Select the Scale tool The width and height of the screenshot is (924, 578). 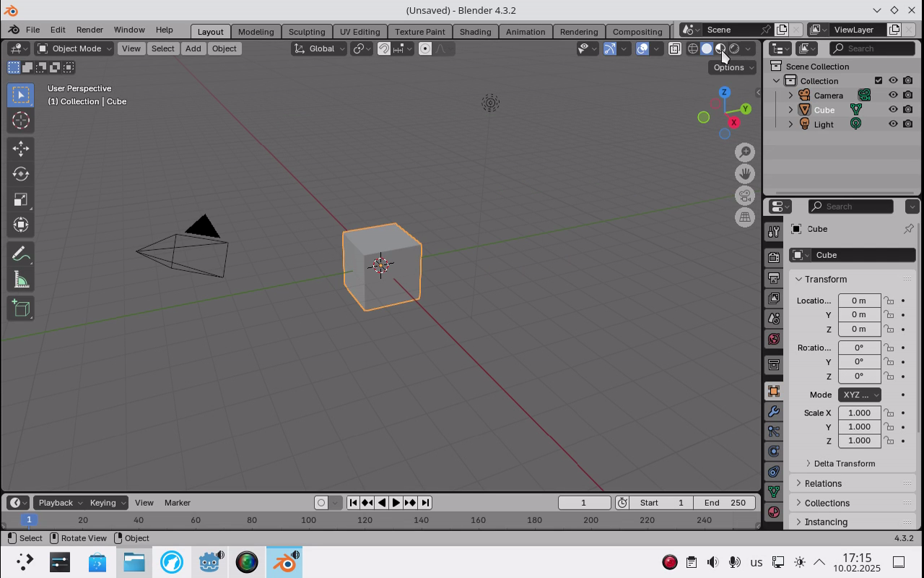click(21, 200)
